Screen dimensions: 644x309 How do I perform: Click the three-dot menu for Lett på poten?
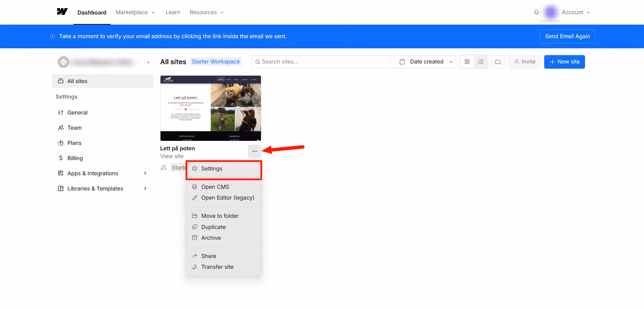pyautogui.click(x=255, y=151)
